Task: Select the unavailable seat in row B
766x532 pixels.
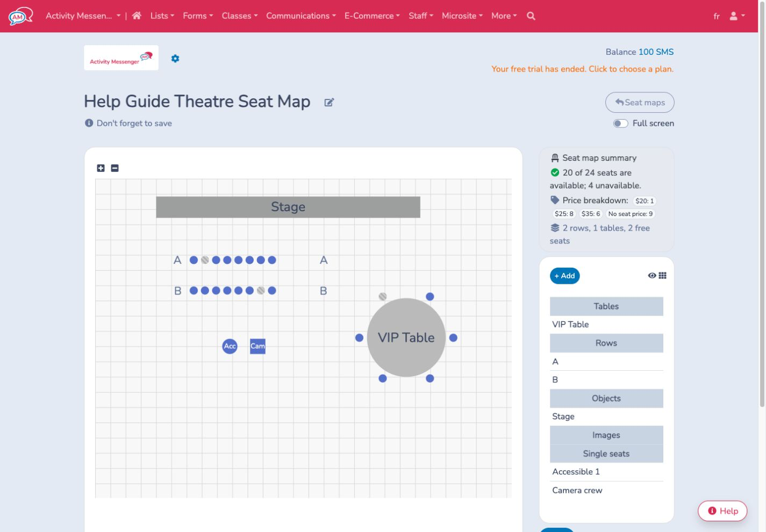Action: click(261, 291)
